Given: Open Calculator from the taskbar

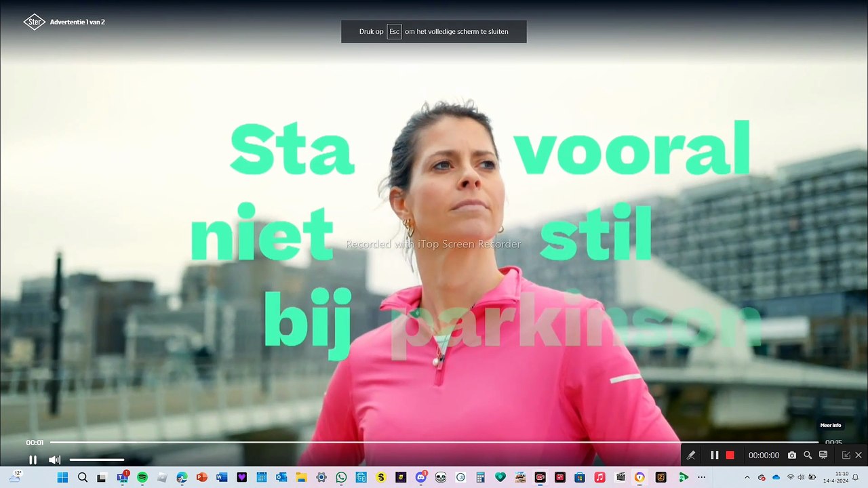Looking at the screenshot, I should pyautogui.click(x=480, y=477).
